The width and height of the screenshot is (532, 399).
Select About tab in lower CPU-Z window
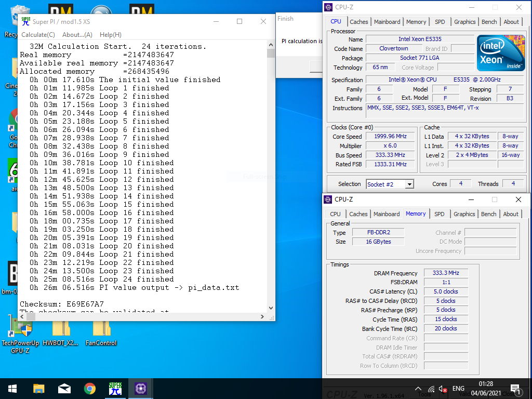click(511, 214)
